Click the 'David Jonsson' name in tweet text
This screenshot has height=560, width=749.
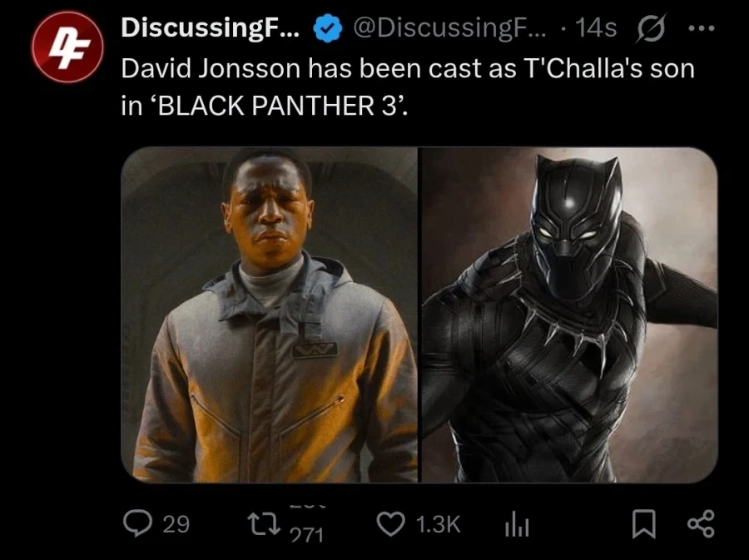[211, 68]
